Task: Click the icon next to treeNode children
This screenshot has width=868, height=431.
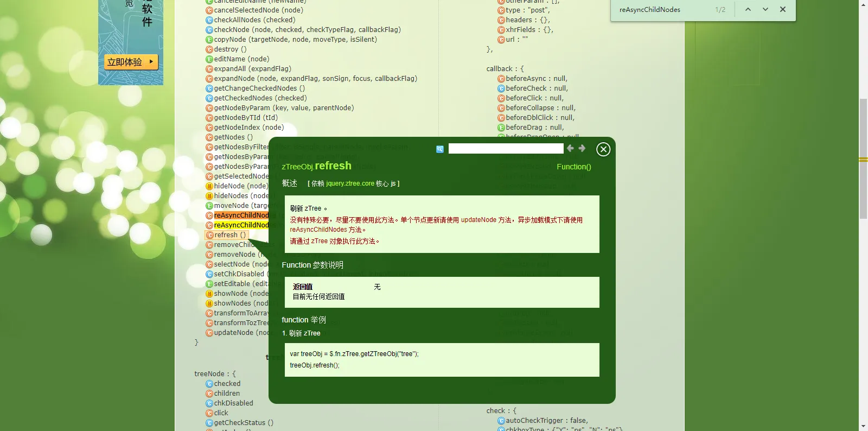Action: tap(209, 394)
